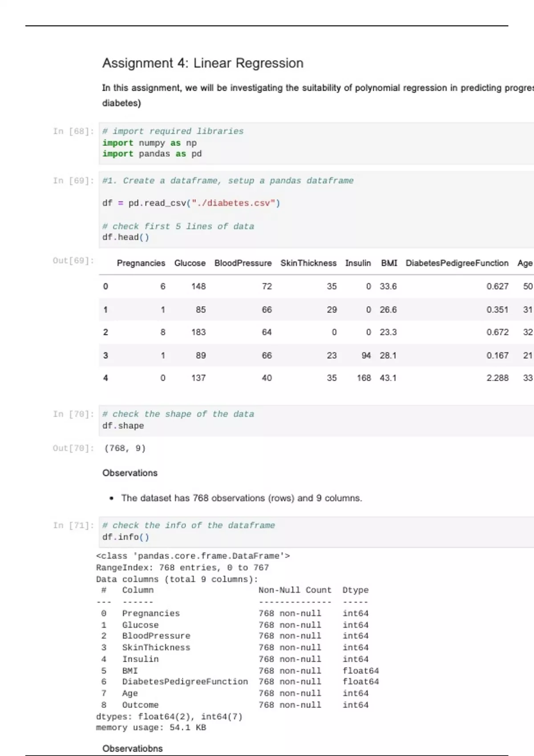Click the pd.read_csv code line
Image resolution: width=534 pixels, height=756 pixels.
[191, 203]
